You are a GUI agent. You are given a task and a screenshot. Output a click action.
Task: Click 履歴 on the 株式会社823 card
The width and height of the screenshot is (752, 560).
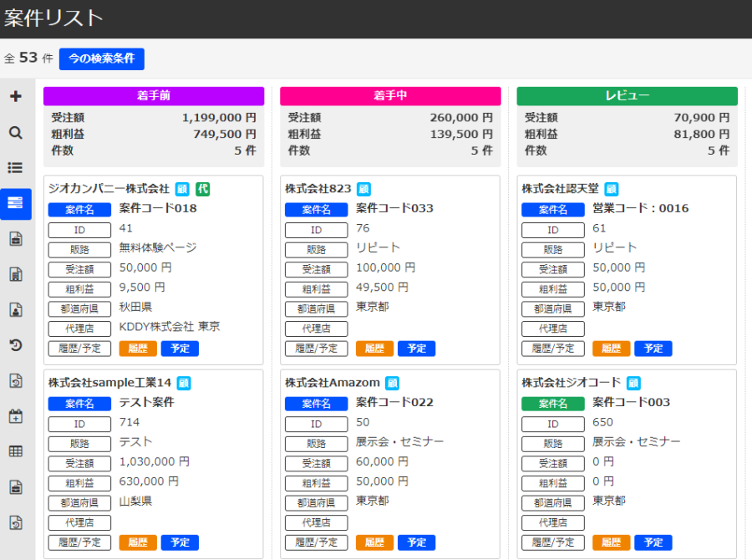pos(374,348)
